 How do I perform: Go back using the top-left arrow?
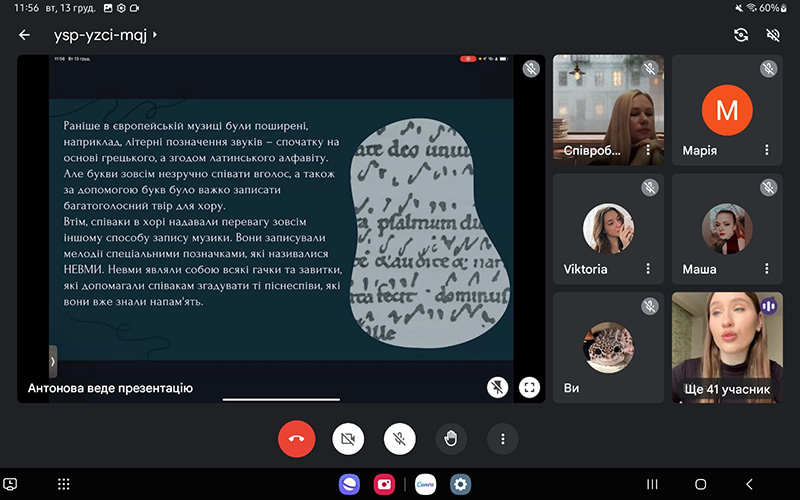pos(24,35)
